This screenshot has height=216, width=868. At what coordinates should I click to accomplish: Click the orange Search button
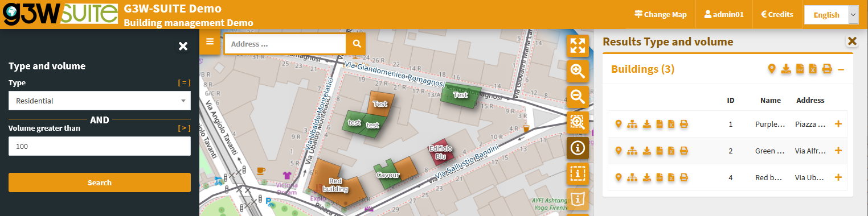click(100, 182)
